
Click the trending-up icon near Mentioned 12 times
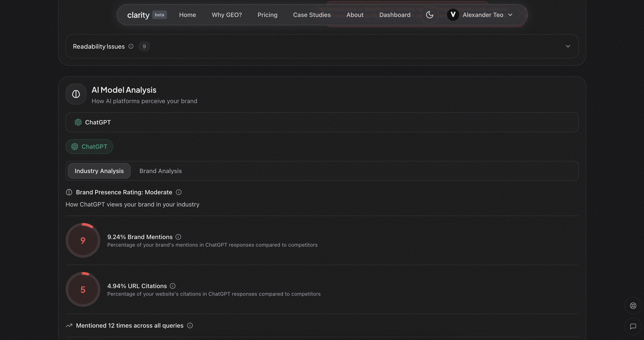(x=69, y=325)
